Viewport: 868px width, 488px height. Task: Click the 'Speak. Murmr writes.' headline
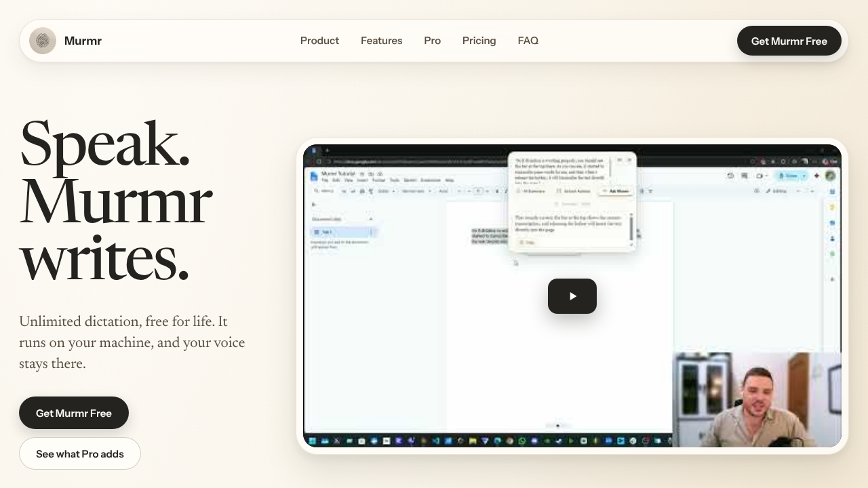[x=115, y=201]
